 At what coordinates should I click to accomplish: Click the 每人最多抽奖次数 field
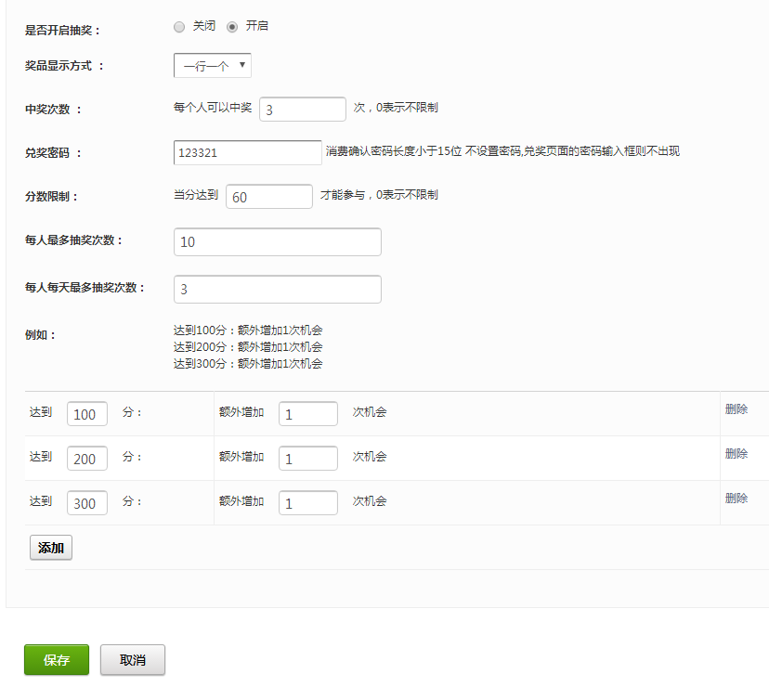click(x=277, y=241)
